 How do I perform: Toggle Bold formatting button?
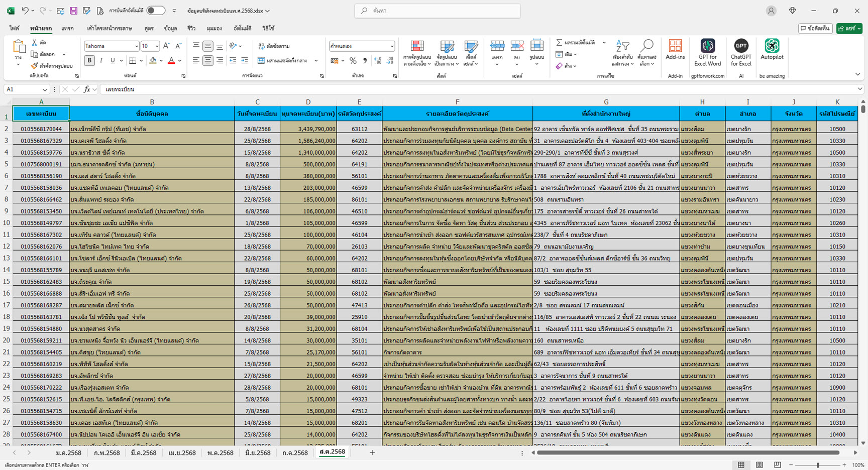coord(89,61)
